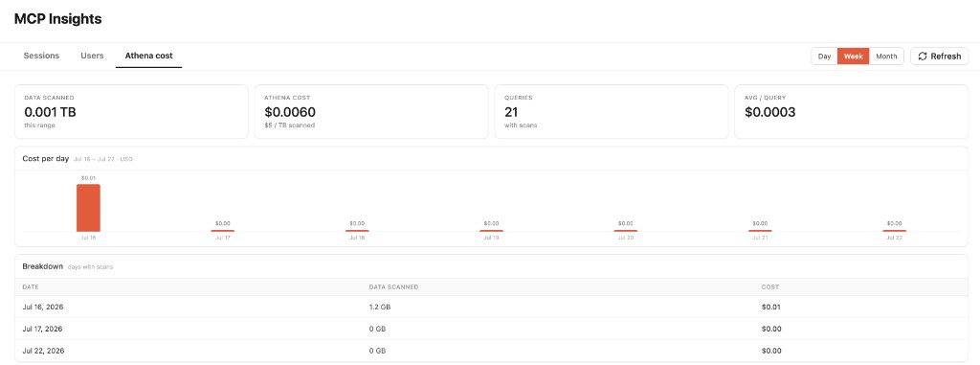
Task: Set range to Day
Action: click(x=824, y=57)
